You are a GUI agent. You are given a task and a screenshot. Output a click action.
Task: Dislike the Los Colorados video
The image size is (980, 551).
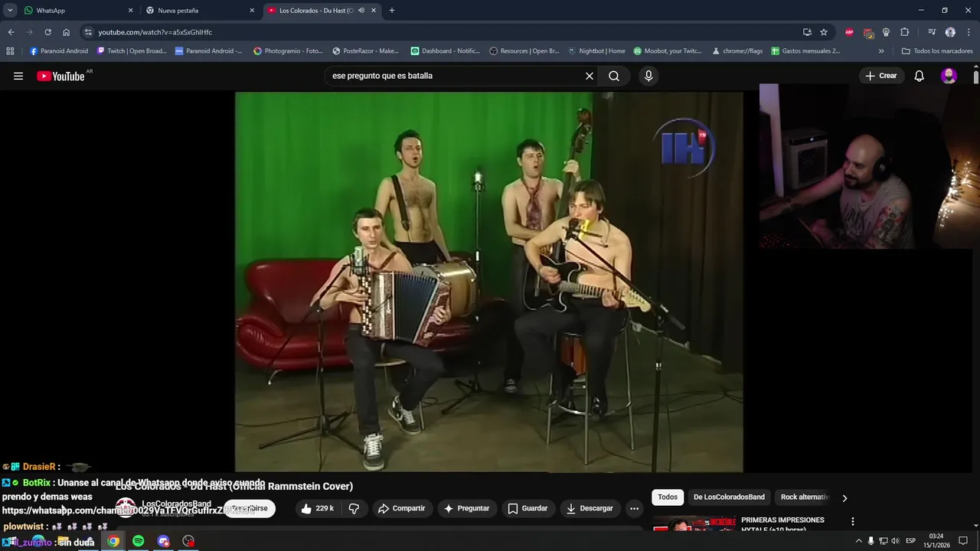click(x=354, y=508)
